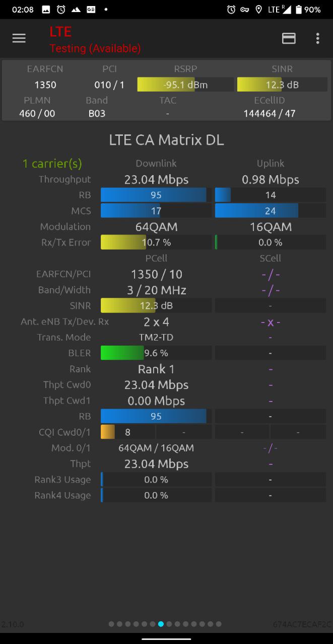Tap the VPN key status icon

click(x=245, y=10)
